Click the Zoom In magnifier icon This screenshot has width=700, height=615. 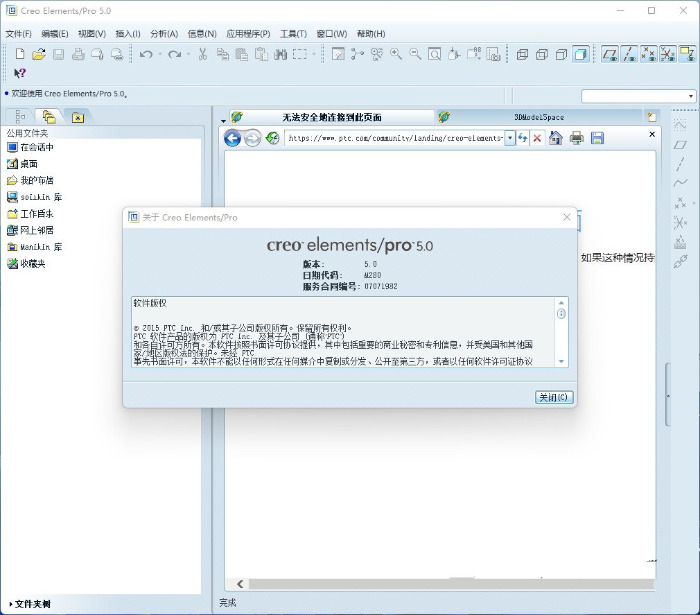[x=396, y=54]
